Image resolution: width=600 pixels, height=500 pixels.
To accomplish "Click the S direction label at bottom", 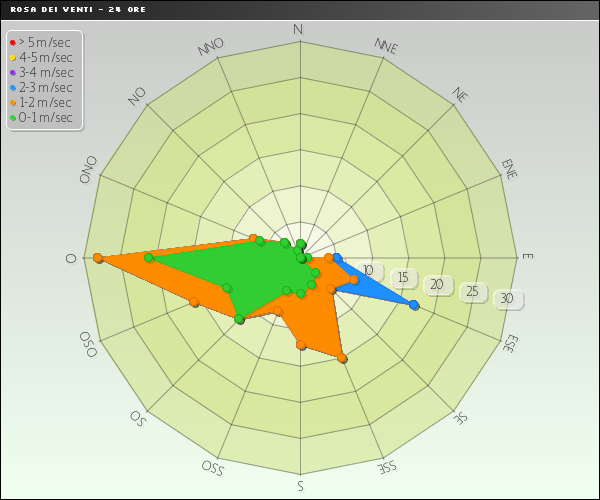I will pyautogui.click(x=300, y=486).
